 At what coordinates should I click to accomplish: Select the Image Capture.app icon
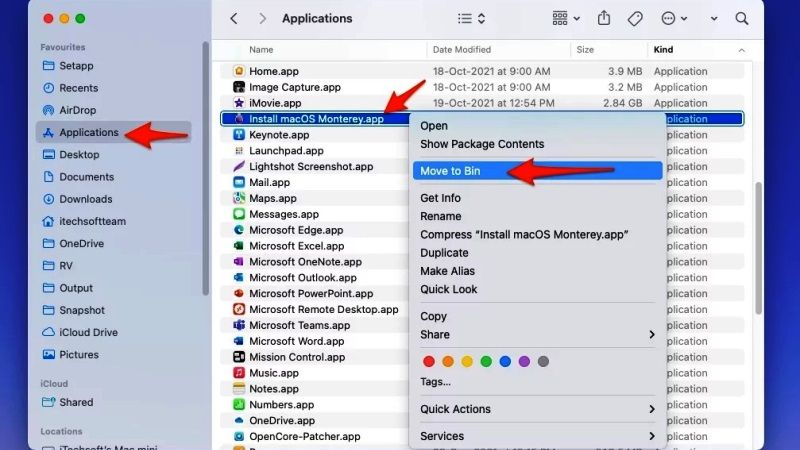238,87
